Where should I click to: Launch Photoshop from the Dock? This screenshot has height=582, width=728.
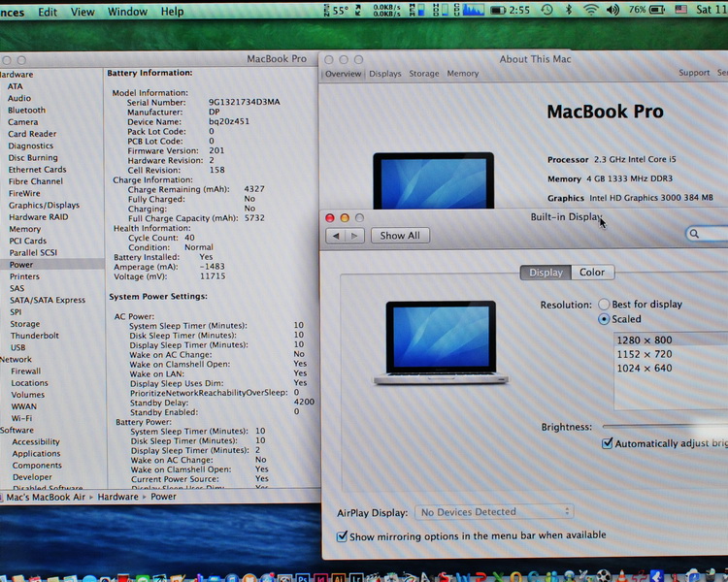click(x=303, y=578)
